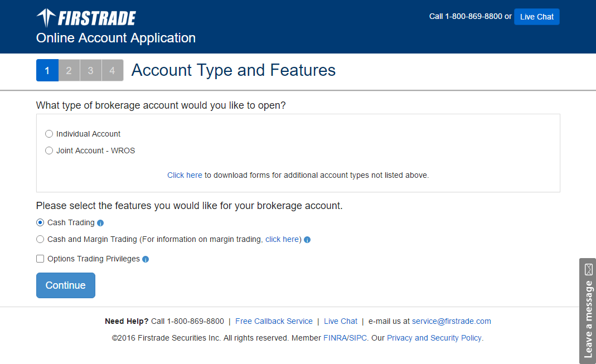Click envelope icon on Leave a message tab
The height and width of the screenshot is (364, 596).
pyautogui.click(x=588, y=270)
